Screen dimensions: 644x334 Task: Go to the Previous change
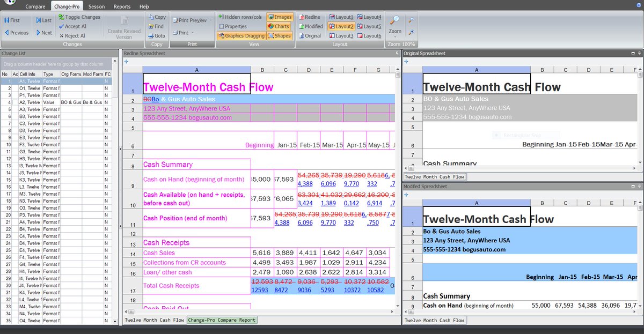(x=16, y=33)
